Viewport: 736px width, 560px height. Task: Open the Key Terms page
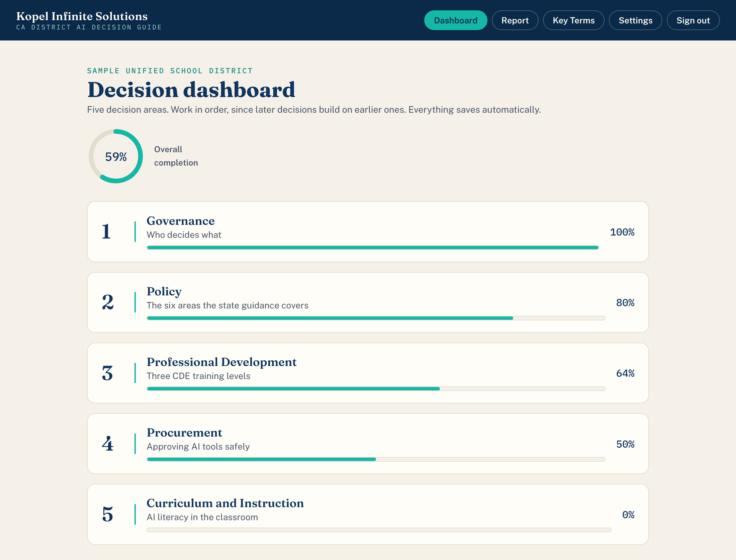573,20
